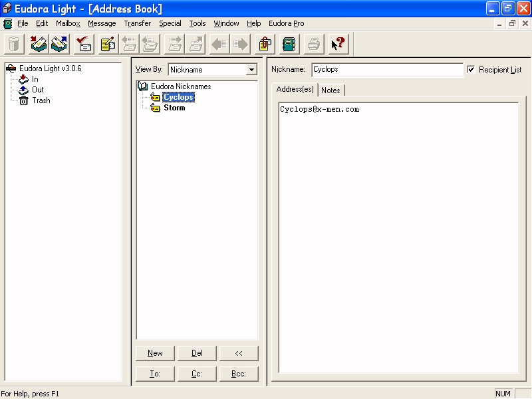Screen dimensions: 532x399
Task: Open the Eudora Pro menu
Action: point(287,23)
